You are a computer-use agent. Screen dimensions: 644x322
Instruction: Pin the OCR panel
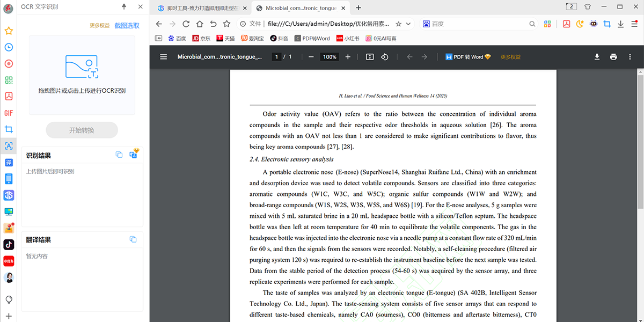pyautogui.click(x=125, y=6)
